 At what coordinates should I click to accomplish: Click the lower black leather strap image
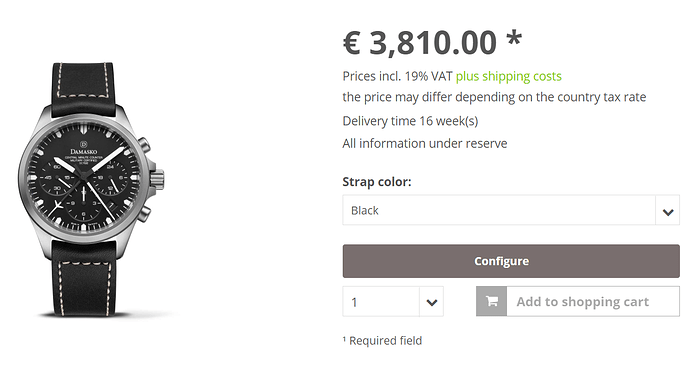pyautogui.click(x=83, y=278)
